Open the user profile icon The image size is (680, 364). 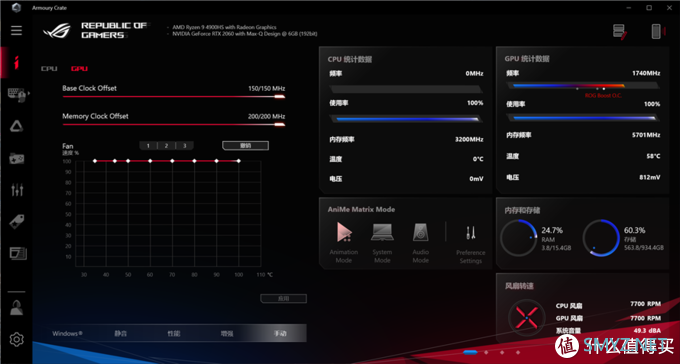pyautogui.click(x=16, y=308)
